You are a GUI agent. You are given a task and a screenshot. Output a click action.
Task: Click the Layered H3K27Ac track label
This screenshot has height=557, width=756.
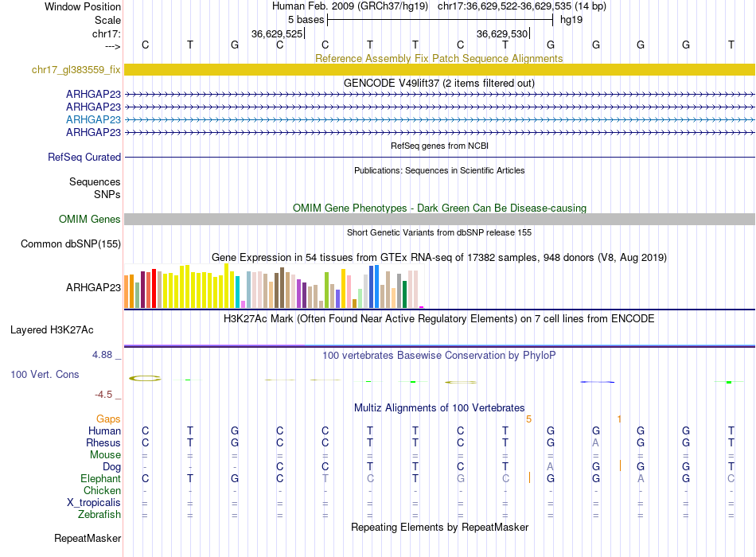52,330
